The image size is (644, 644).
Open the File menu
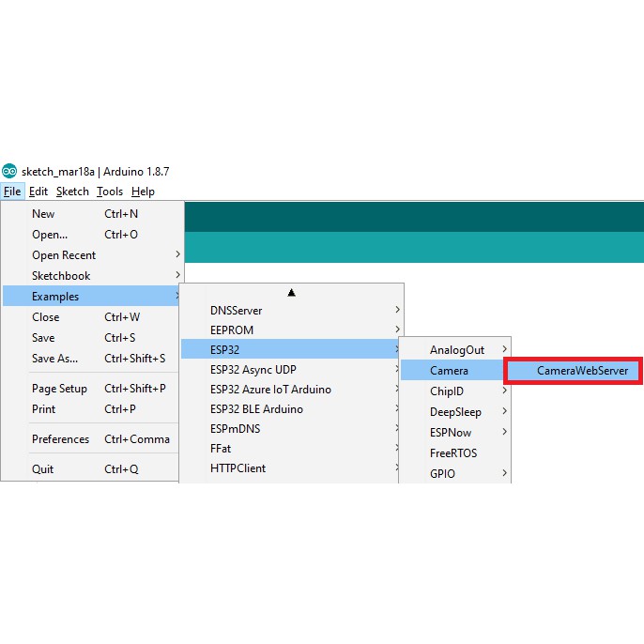(12, 192)
